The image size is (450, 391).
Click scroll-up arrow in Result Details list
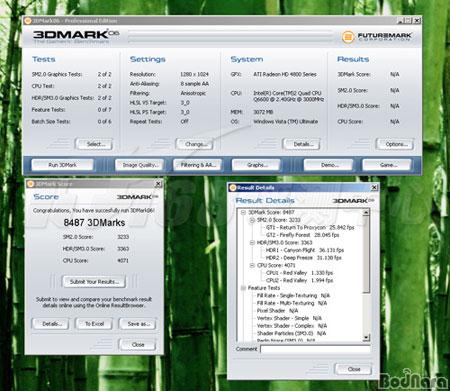tap(366, 212)
